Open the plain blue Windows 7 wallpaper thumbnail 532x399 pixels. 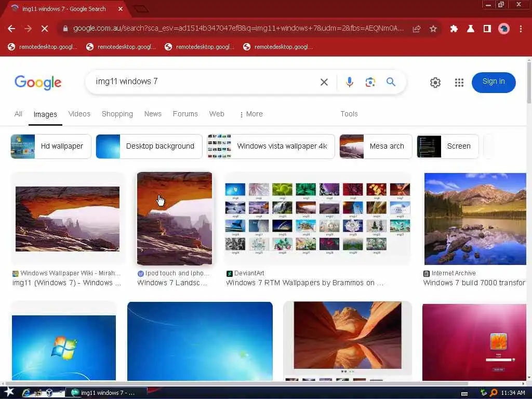tap(200, 341)
